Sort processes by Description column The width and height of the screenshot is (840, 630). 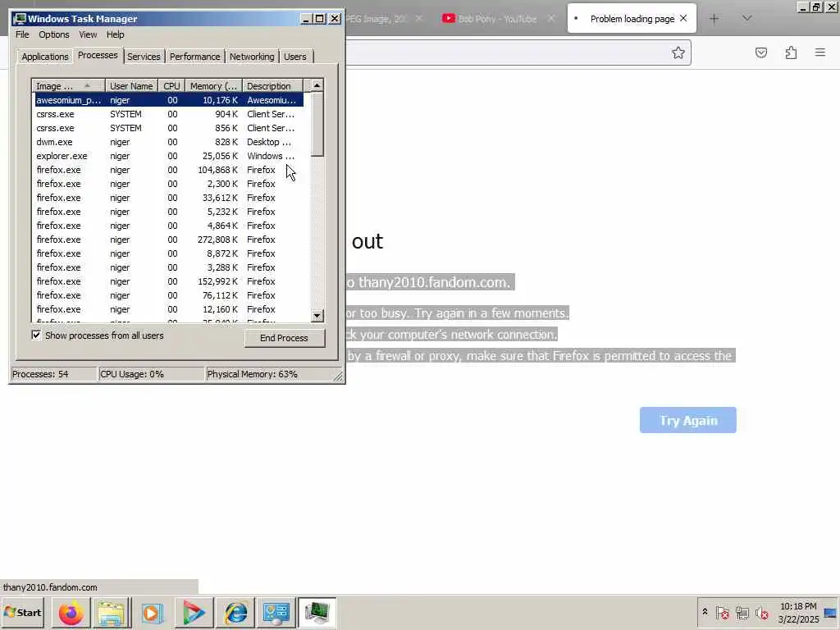tap(272, 86)
